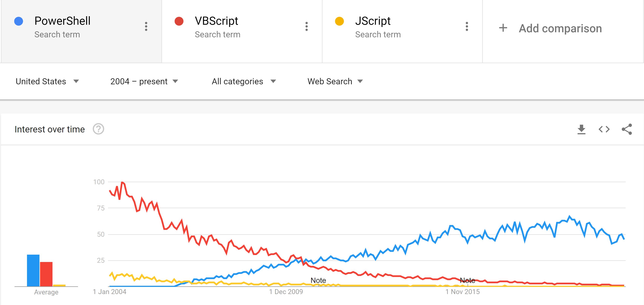Expand the United States region dropdown
644x305 pixels.
47,81
